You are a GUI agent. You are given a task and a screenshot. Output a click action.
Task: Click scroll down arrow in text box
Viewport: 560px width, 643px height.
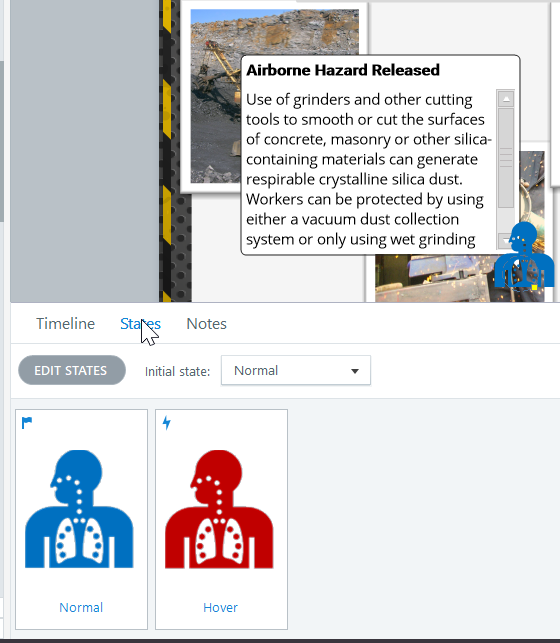(504, 241)
